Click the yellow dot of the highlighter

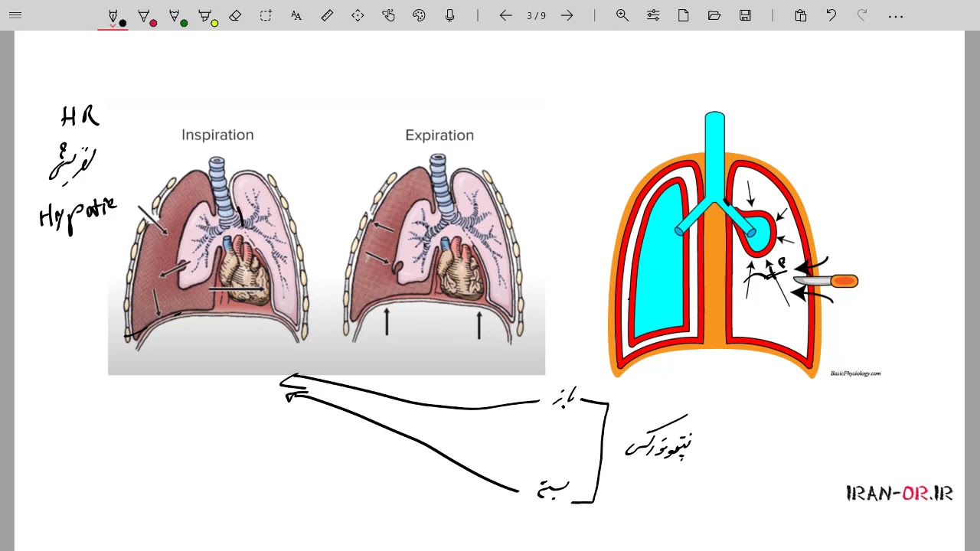214,23
